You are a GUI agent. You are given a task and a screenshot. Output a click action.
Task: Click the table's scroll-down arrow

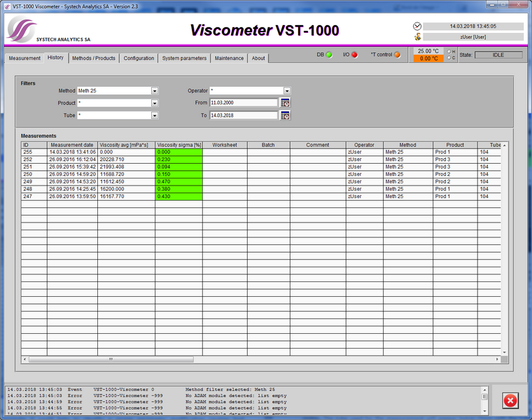click(x=504, y=353)
